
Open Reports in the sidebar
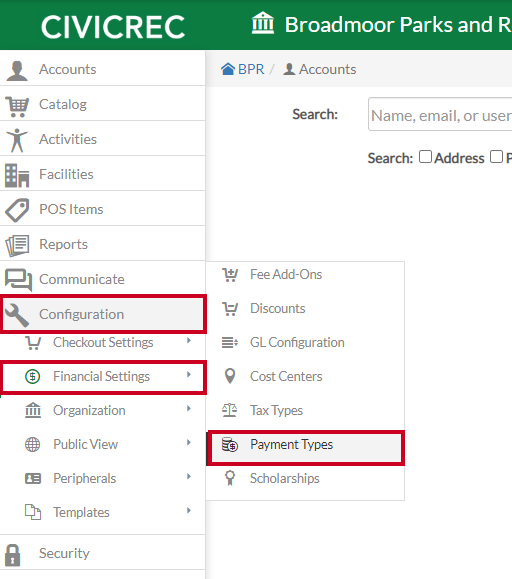(x=102, y=244)
